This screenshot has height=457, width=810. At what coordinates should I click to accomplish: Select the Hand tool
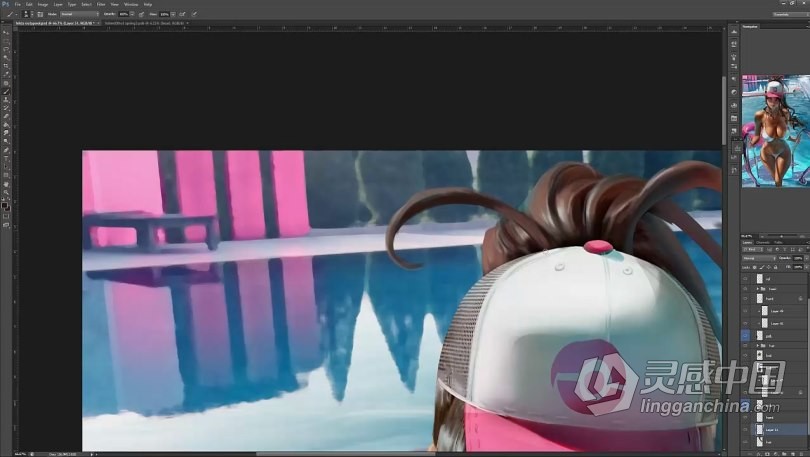click(6, 184)
